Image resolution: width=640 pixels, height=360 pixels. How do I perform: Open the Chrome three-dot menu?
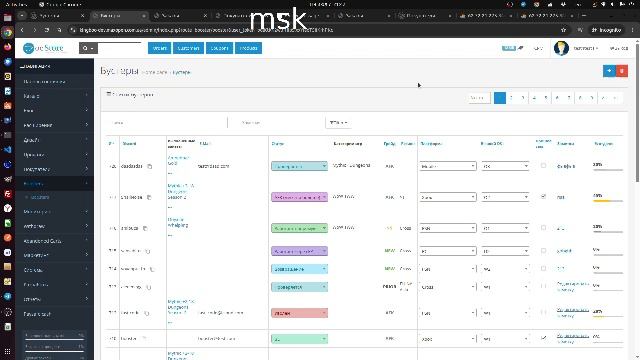[x=633, y=30]
